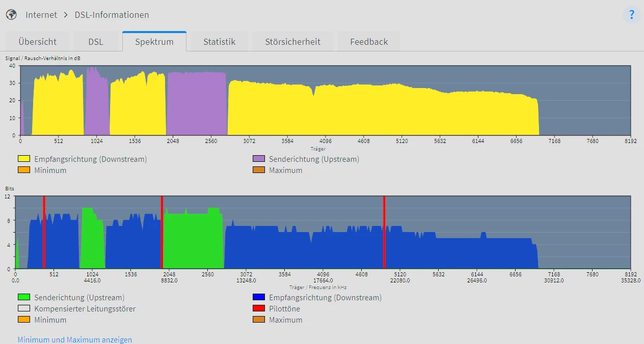Switch to the Übersicht tab
Image resolution: width=644 pixels, height=344 pixels.
(x=37, y=42)
